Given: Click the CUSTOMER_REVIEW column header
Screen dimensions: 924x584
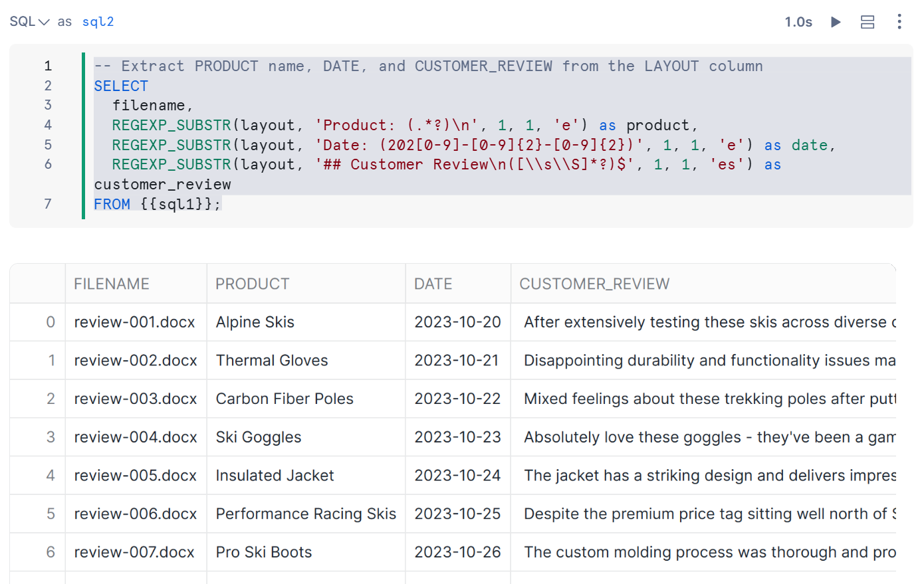Looking at the screenshot, I should 594,284.
